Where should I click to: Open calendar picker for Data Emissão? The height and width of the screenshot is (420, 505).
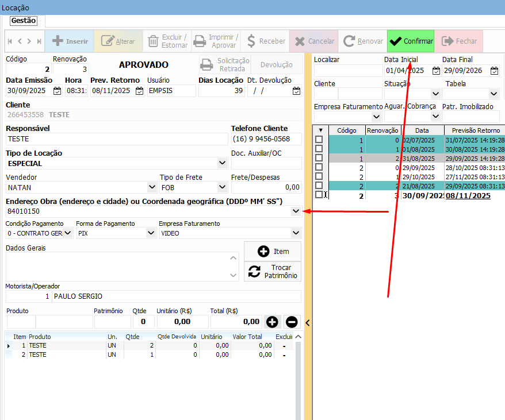pyautogui.click(x=57, y=91)
